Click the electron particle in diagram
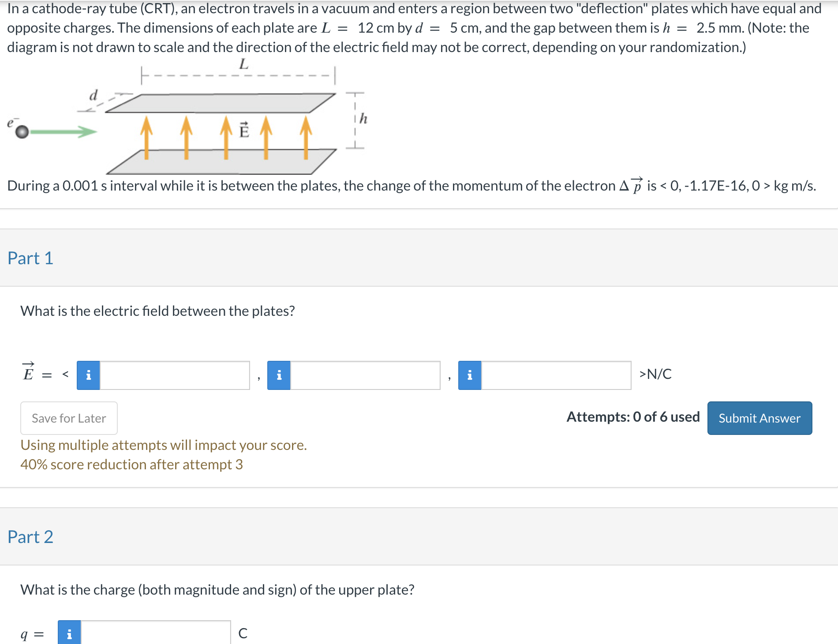 pos(22,131)
